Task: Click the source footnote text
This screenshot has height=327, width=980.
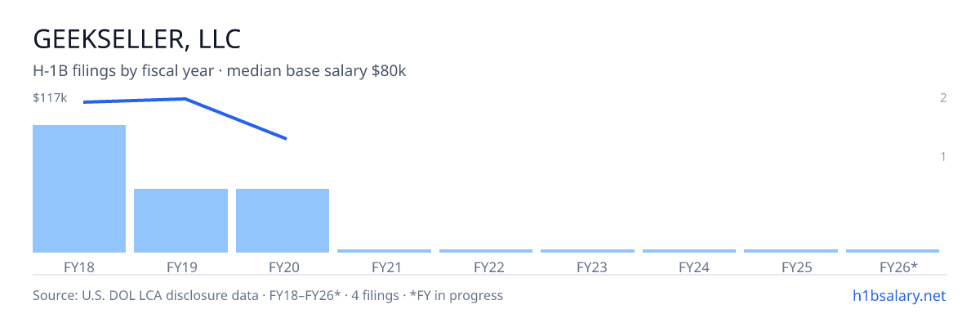Action: (268, 295)
